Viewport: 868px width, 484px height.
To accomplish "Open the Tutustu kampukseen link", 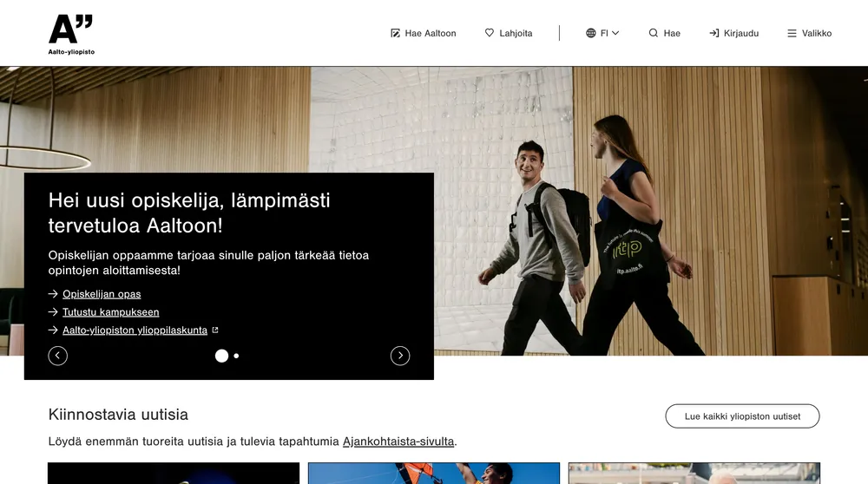I will point(111,312).
